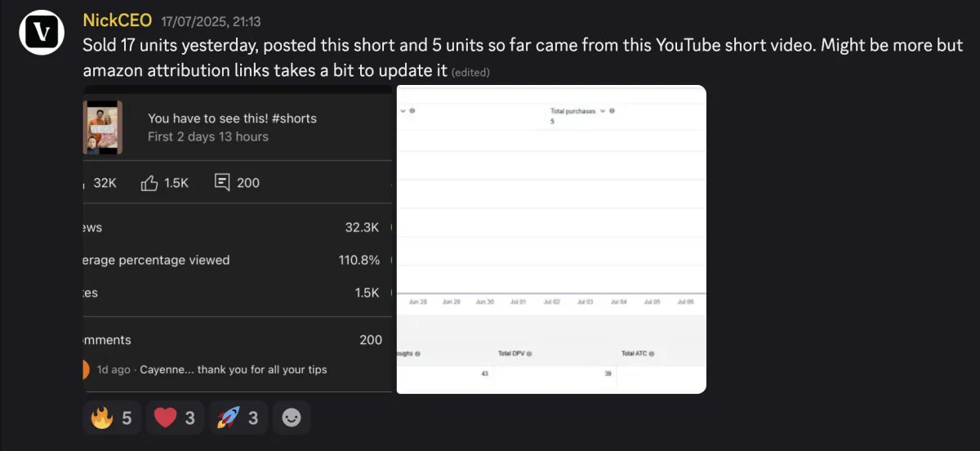The width and height of the screenshot is (980, 451).
Task: Toggle the fire emoji reaction
Action: pyautogui.click(x=112, y=418)
